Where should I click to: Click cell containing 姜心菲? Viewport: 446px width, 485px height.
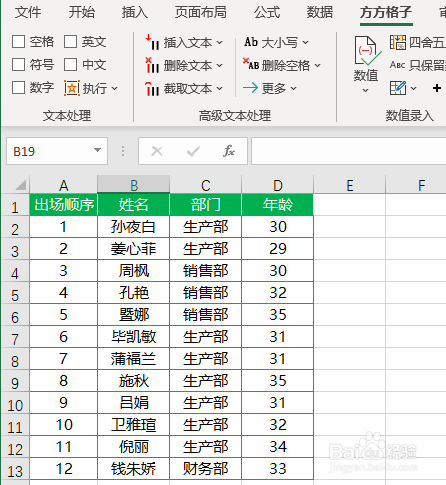134,249
